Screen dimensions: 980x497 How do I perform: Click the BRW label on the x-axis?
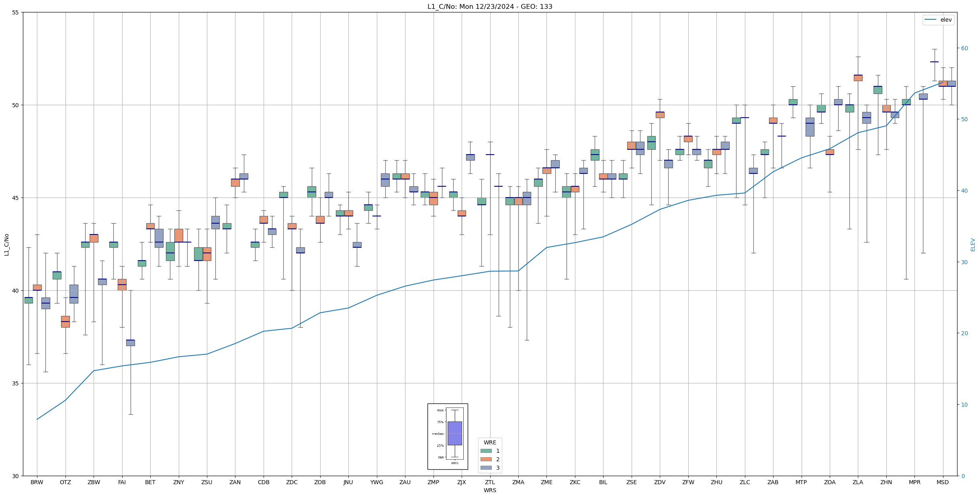(x=37, y=482)
